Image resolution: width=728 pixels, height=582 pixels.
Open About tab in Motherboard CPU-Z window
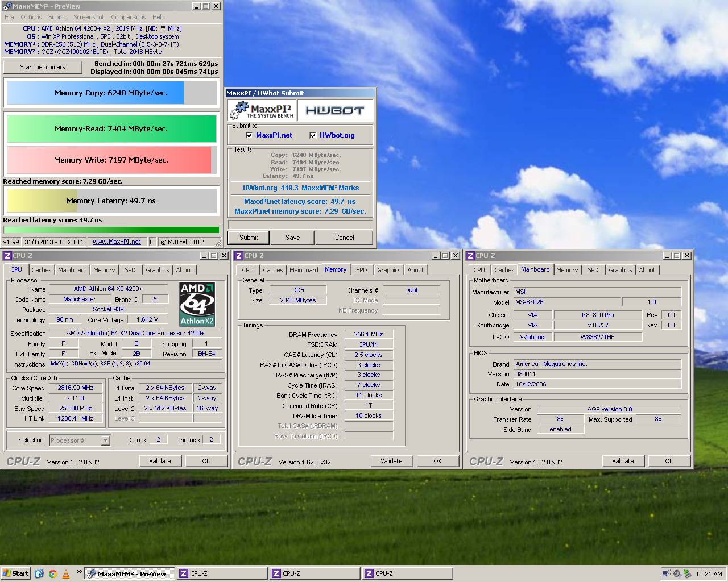(x=647, y=270)
